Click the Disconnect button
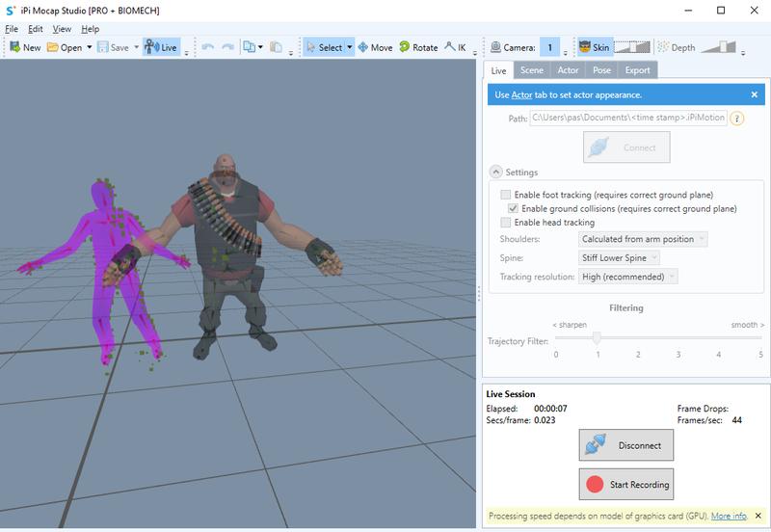This screenshot has width=771, height=532. (x=626, y=445)
